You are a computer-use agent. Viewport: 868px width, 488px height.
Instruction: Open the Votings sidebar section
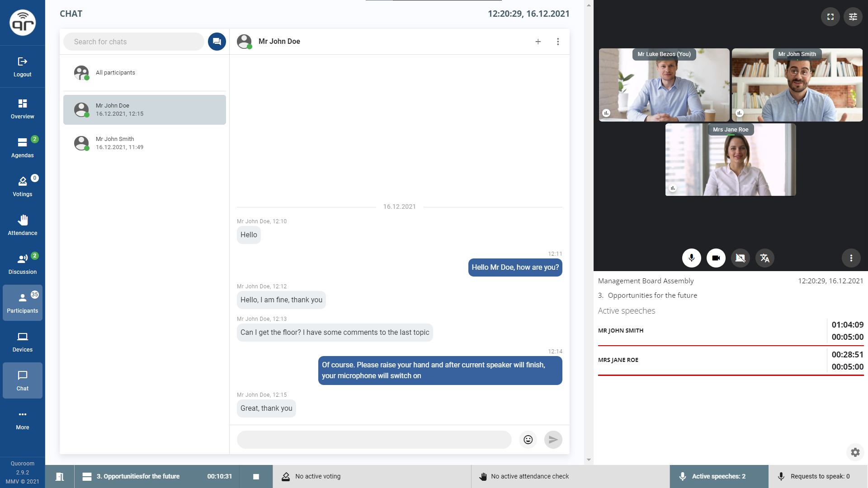pos(23,186)
